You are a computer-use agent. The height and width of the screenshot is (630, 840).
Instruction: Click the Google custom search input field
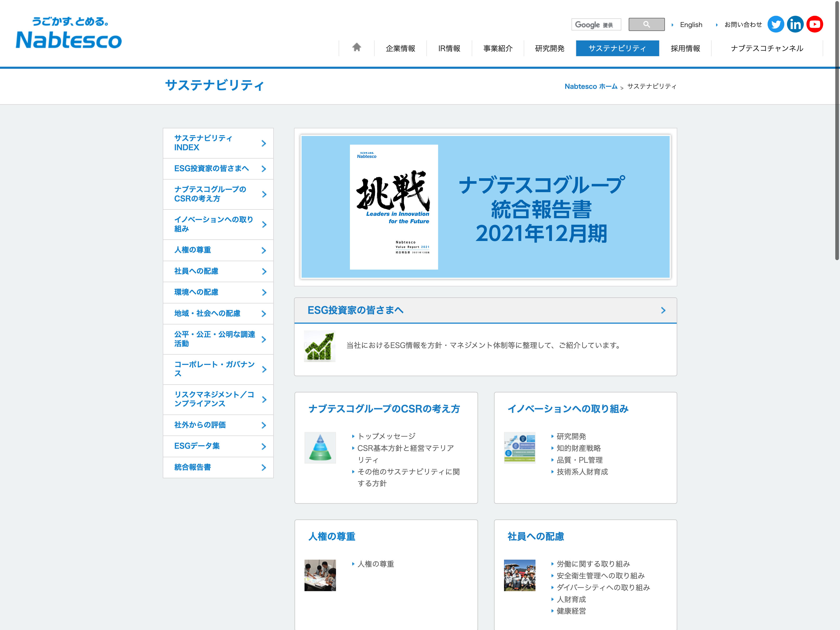click(596, 25)
